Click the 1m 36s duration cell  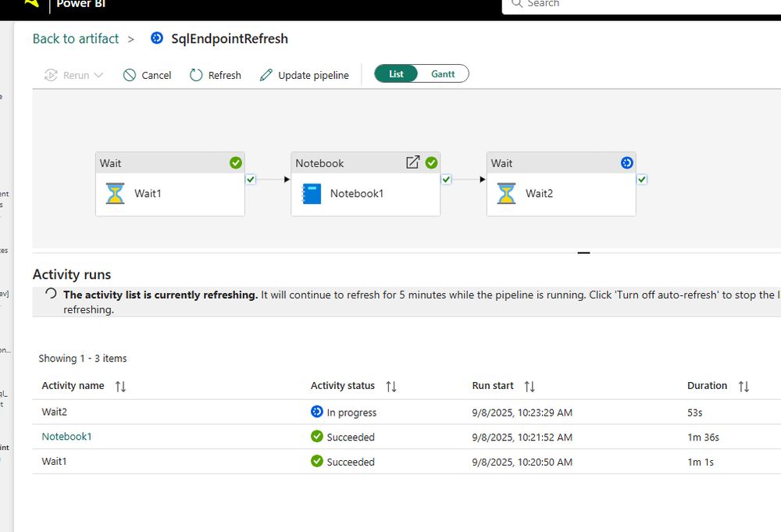coord(704,437)
